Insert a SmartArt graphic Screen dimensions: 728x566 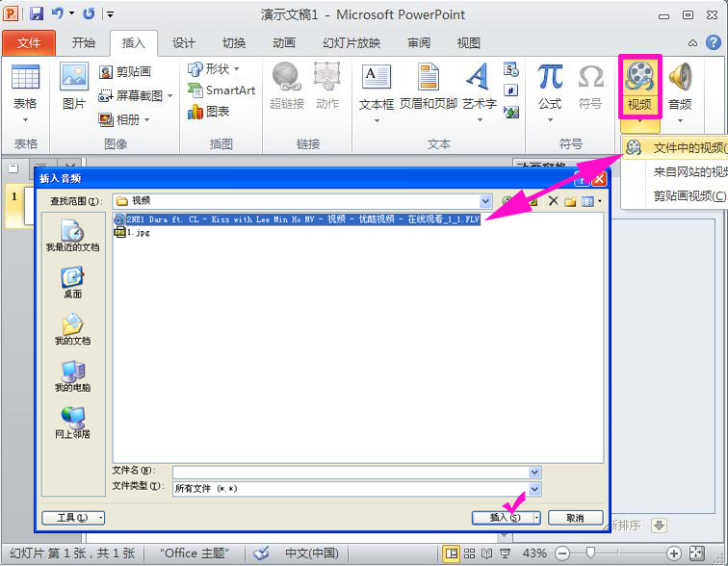pyautogui.click(x=221, y=90)
